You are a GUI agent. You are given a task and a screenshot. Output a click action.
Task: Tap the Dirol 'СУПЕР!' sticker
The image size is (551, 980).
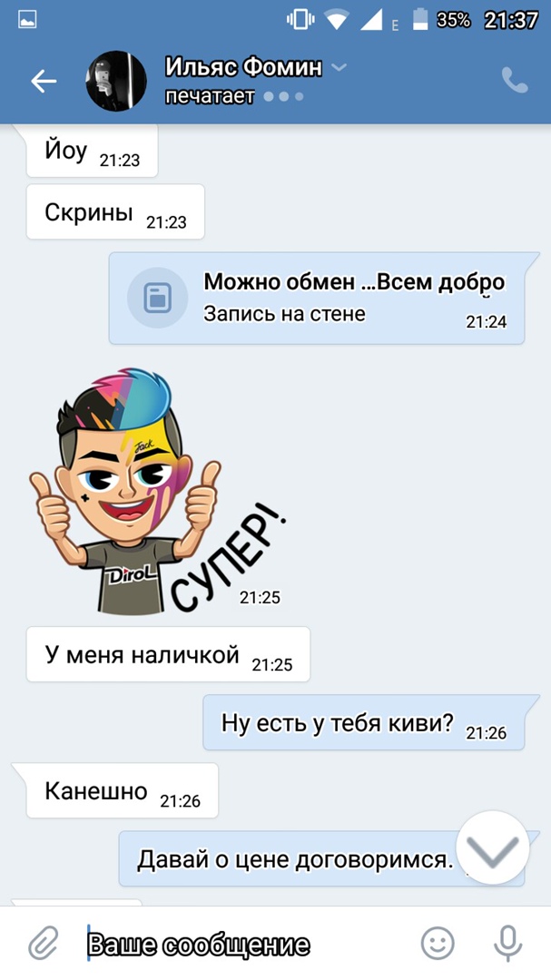click(x=156, y=491)
